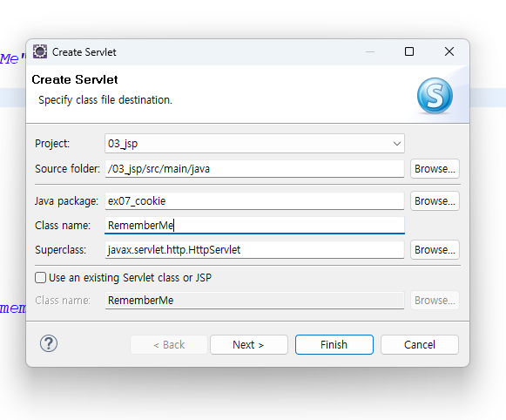Image resolution: width=506 pixels, height=420 pixels.
Task: Click the disabled Back button
Action: coord(169,345)
